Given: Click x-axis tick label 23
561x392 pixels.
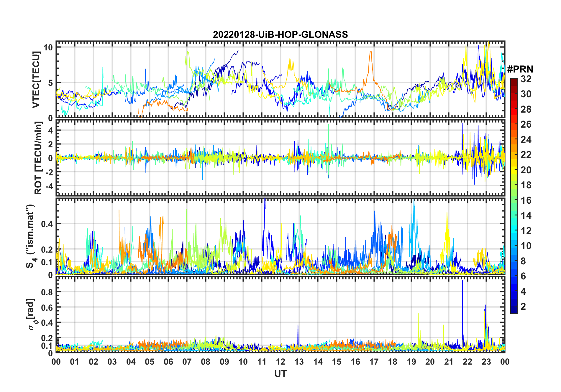Looking at the screenshot, I should click(486, 362).
